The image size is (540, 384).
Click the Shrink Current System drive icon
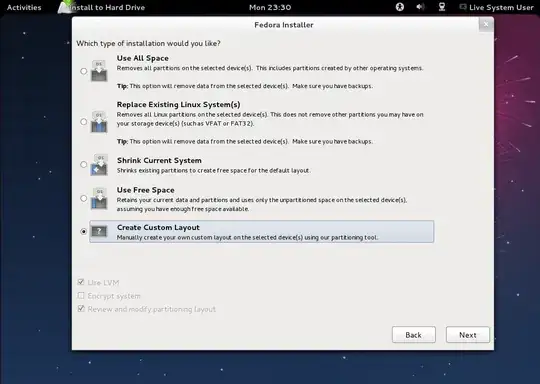pyautogui.click(x=99, y=165)
